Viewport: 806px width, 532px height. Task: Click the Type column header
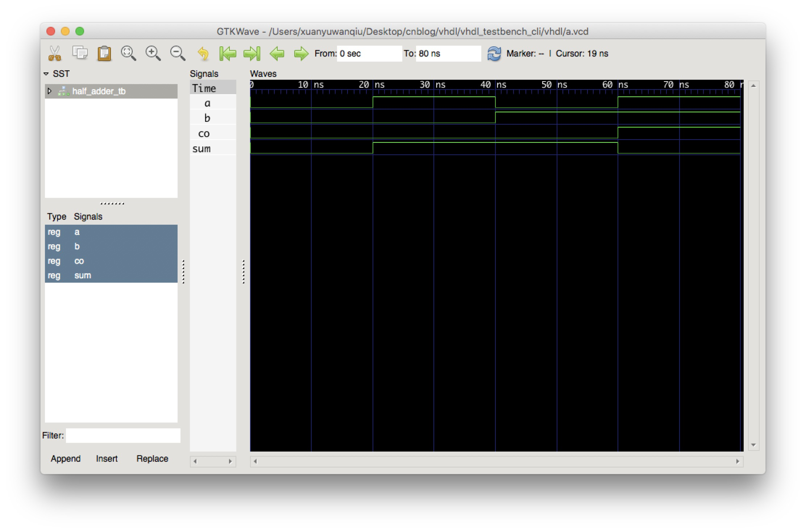coord(57,217)
